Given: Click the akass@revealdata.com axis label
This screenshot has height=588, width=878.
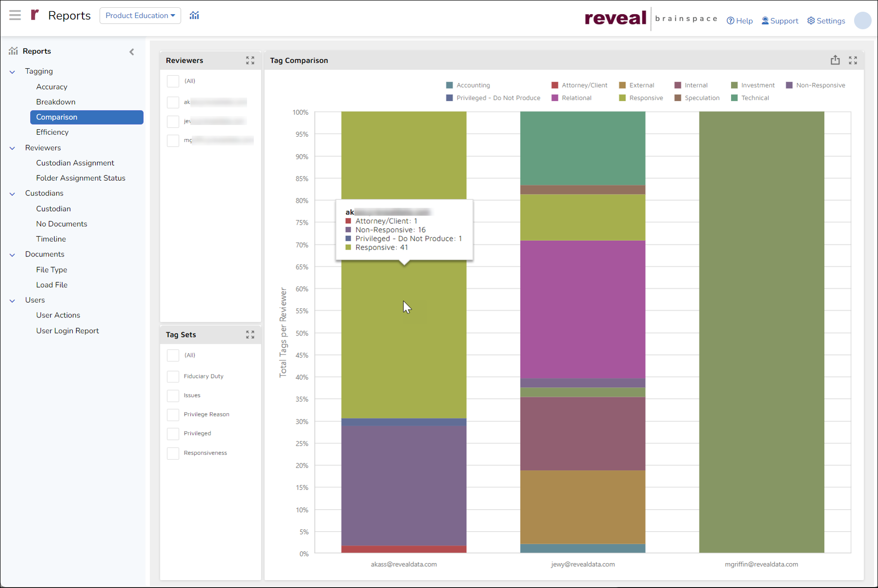Looking at the screenshot, I should pos(404,564).
